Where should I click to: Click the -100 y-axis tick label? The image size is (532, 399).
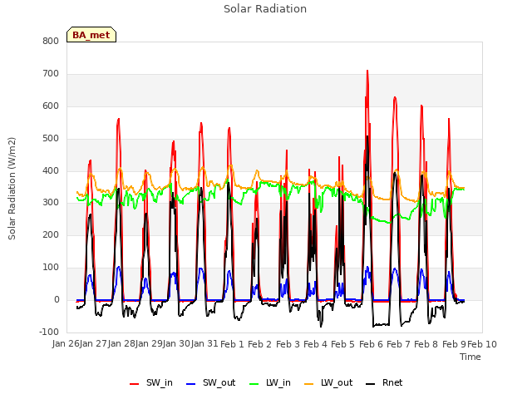coord(49,332)
